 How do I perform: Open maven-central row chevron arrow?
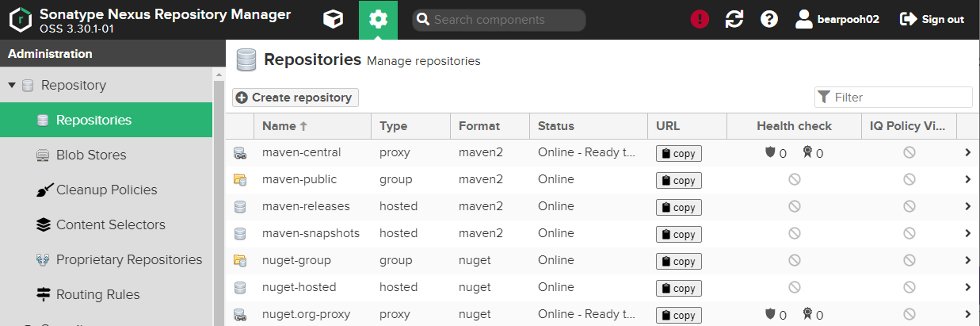pyautogui.click(x=967, y=152)
